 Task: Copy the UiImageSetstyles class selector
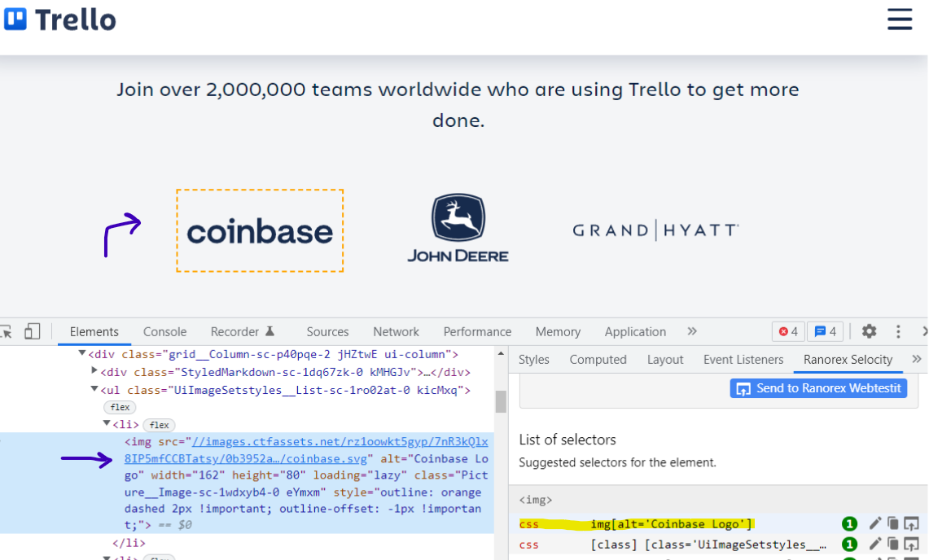pos(893,544)
